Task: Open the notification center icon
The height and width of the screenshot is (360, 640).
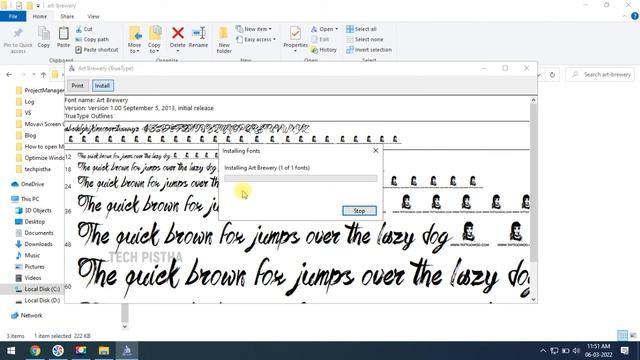Action: click(x=625, y=351)
